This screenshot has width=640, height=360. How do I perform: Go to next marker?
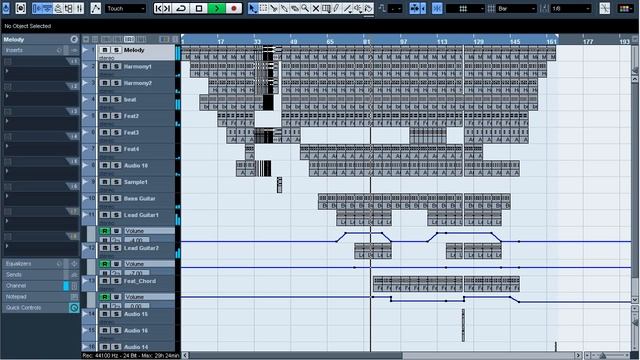pos(167,8)
